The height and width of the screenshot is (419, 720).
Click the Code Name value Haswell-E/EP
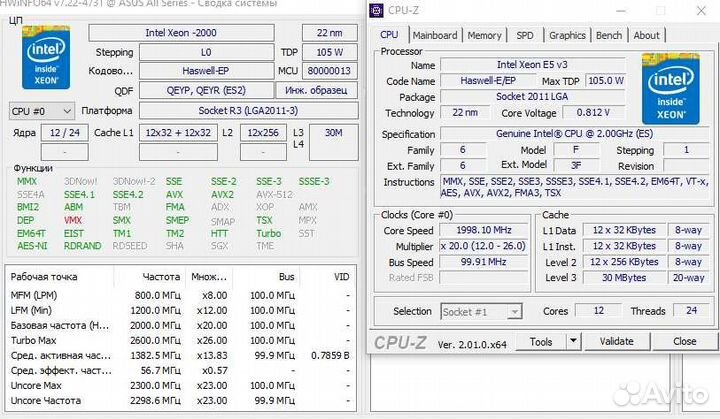[488, 81]
